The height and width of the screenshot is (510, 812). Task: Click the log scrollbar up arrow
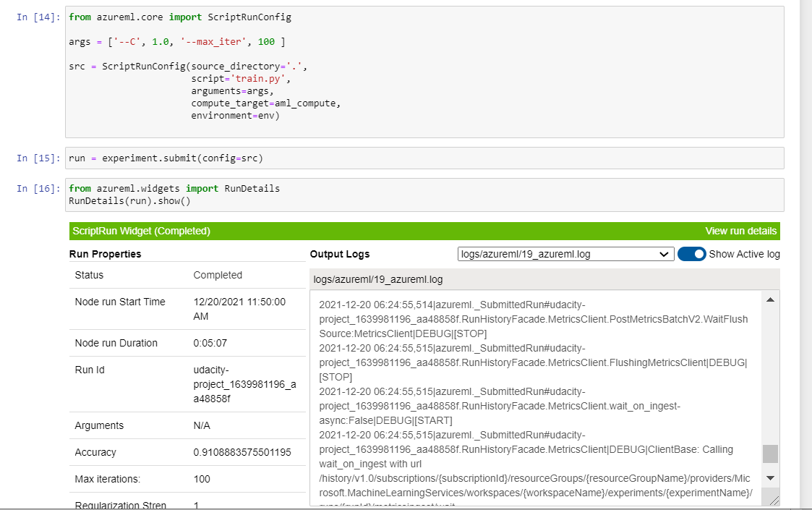770,299
